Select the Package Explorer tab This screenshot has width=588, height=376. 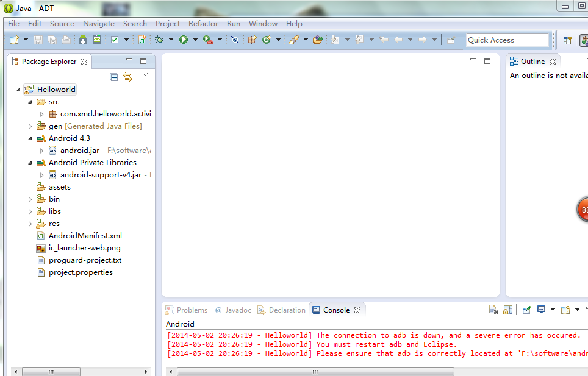tap(49, 62)
